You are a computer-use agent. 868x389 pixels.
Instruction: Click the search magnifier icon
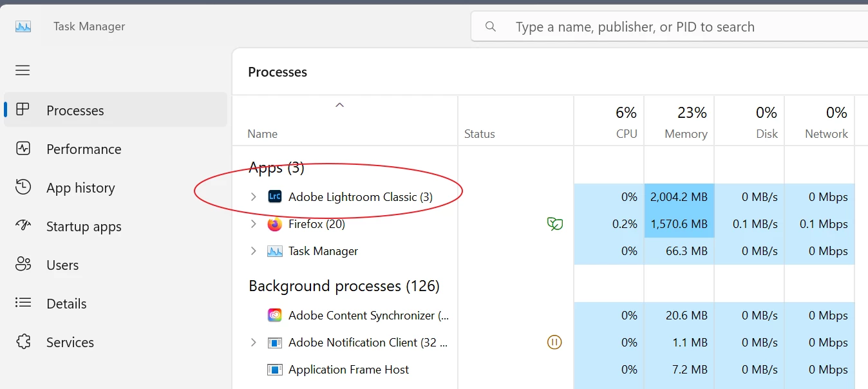(x=491, y=26)
